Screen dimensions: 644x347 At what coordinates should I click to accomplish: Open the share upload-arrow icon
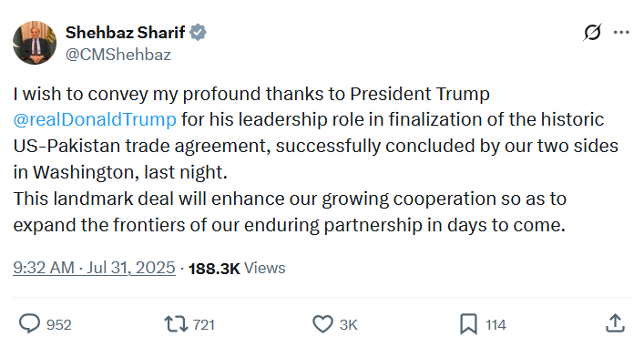(615, 323)
